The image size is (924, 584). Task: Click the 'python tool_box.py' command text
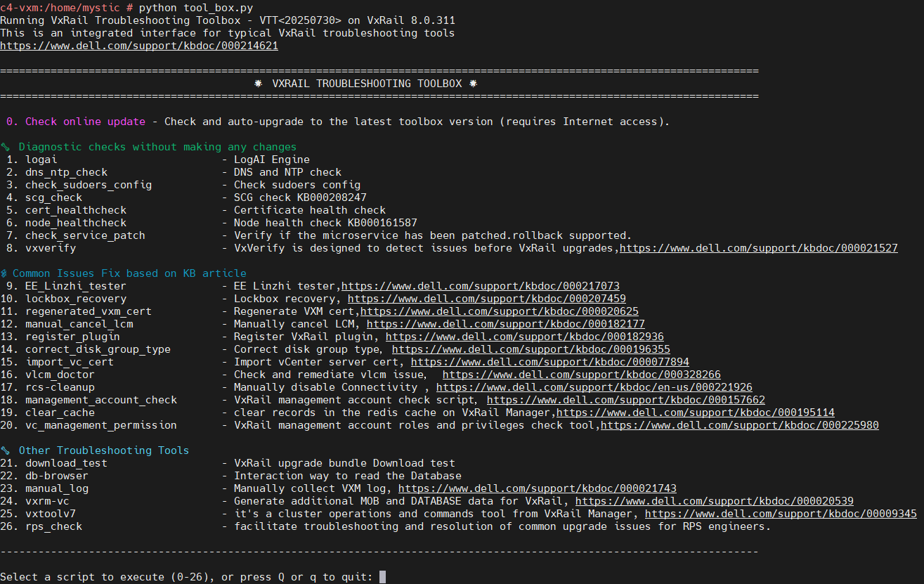coord(195,8)
